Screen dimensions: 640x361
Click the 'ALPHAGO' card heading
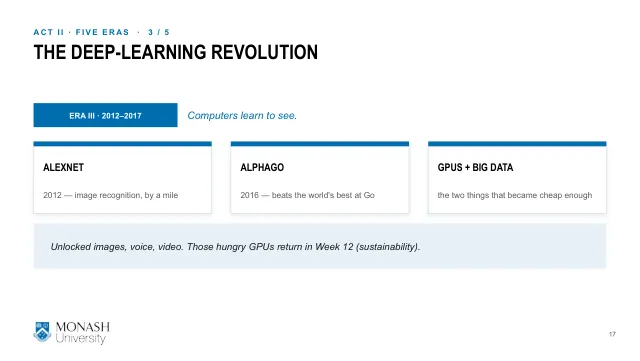tap(262, 167)
